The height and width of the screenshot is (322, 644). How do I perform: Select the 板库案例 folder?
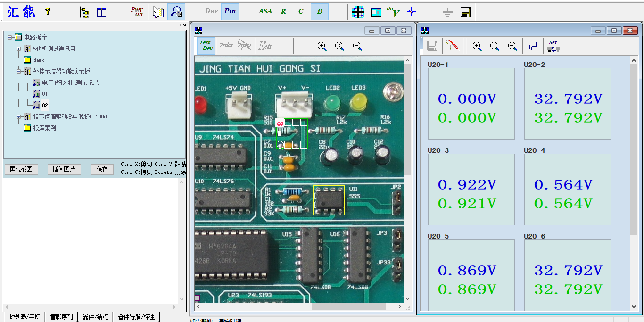click(x=44, y=128)
